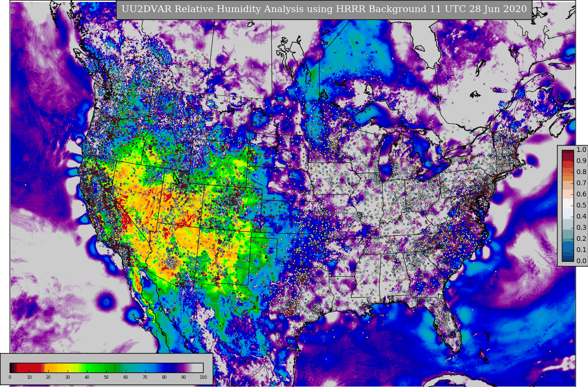Click the 30 tick label on humidity colorbar
The image size is (588, 387).
pos(68,377)
